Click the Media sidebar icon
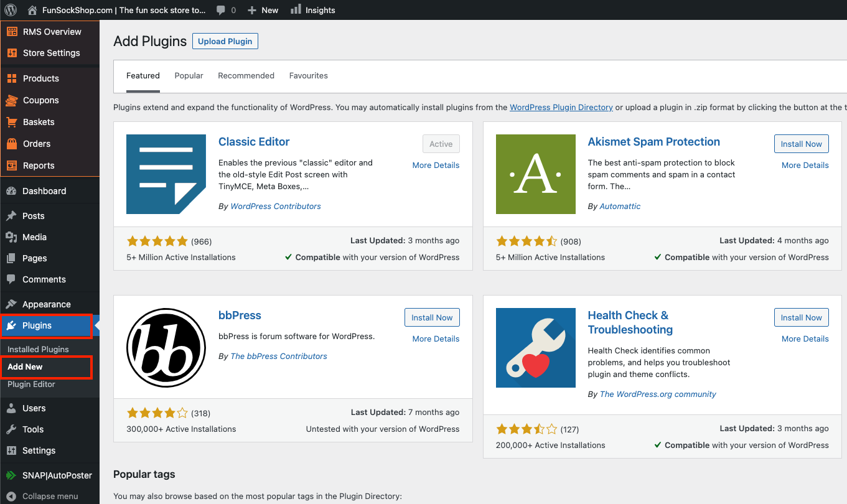Image resolution: width=847 pixels, height=504 pixels. [11, 237]
